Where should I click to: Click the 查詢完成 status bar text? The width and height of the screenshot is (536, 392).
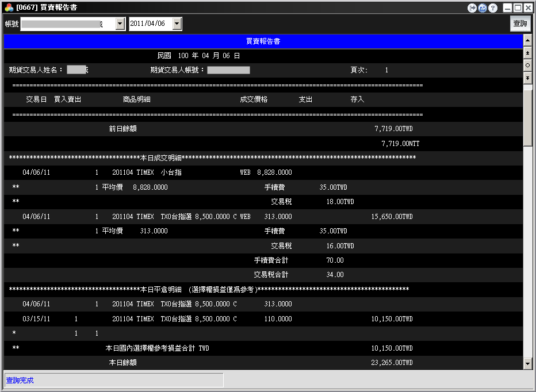point(20,380)
